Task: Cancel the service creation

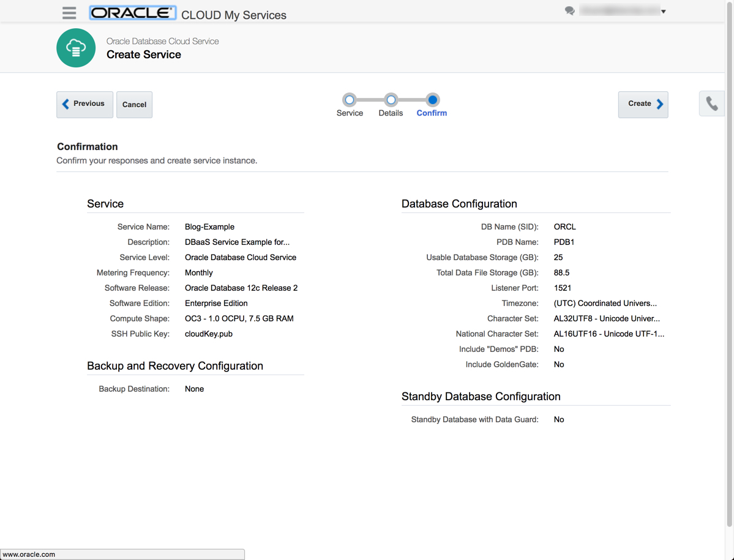Action: [134, 104]
